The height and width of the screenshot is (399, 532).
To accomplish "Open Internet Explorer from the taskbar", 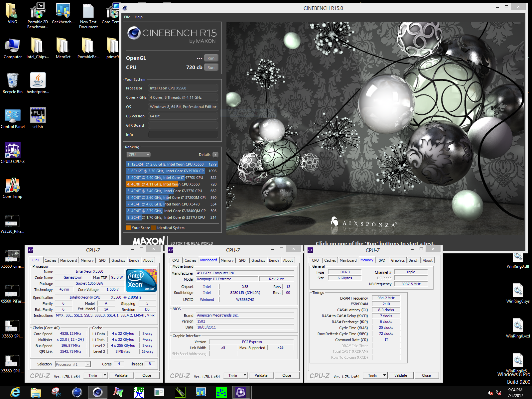I will (15, 392).
